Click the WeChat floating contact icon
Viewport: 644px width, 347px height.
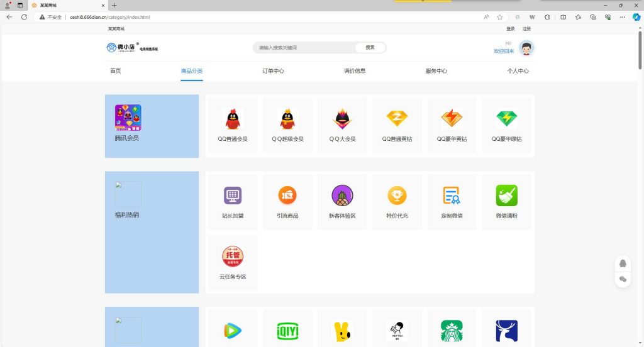click(x=623, y=279)
